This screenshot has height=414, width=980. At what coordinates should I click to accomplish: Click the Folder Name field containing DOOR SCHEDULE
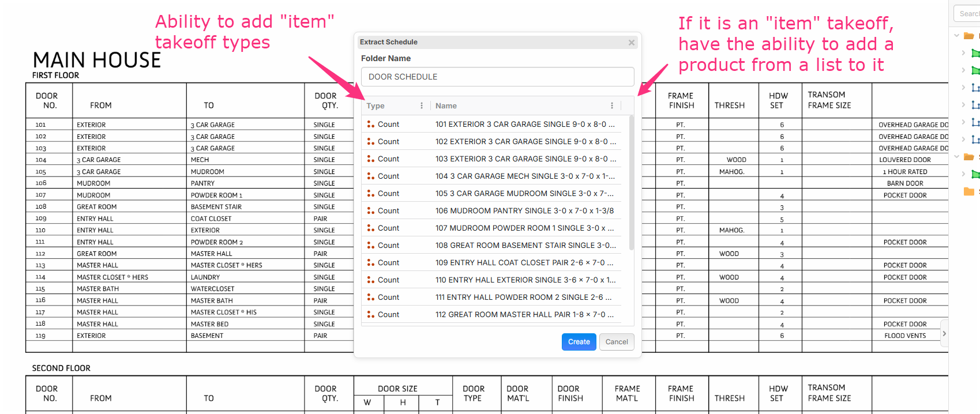[x=497, y=77]
